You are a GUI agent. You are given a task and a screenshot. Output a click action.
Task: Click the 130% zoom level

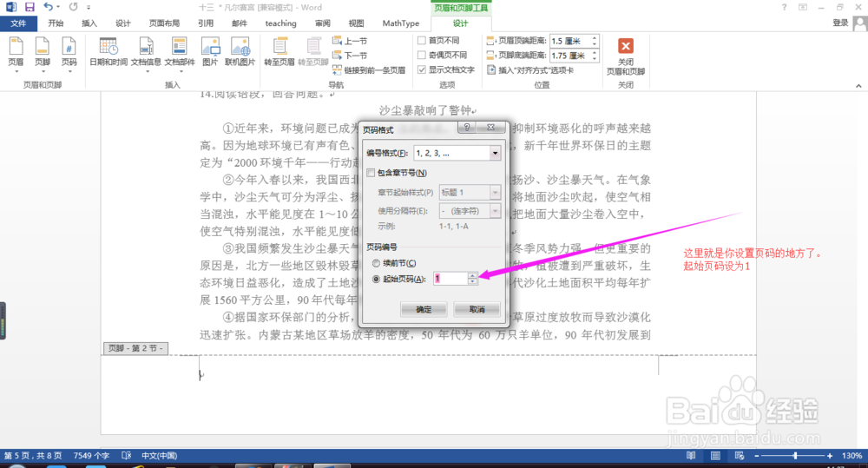point(852,456)
